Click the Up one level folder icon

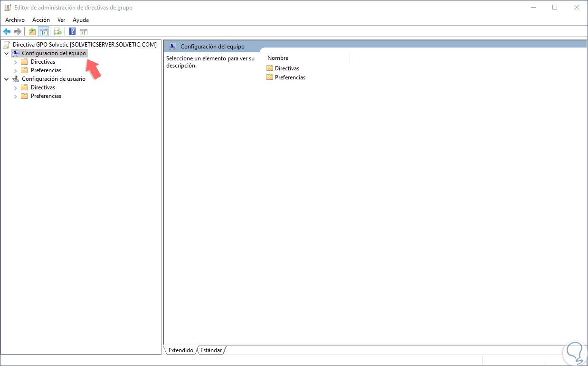click(32, 32)
